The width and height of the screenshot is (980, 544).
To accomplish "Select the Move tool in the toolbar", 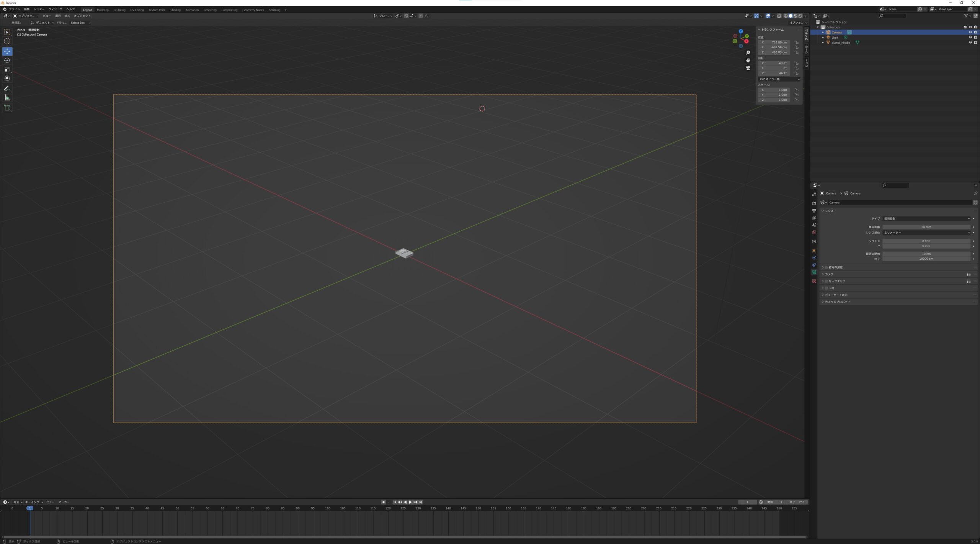I will click(7, 51).
